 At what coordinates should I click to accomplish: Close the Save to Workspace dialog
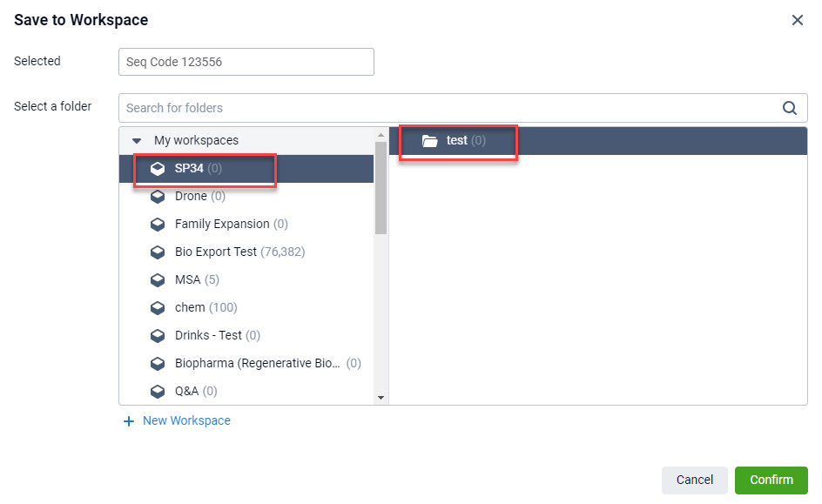coord(798,20)
